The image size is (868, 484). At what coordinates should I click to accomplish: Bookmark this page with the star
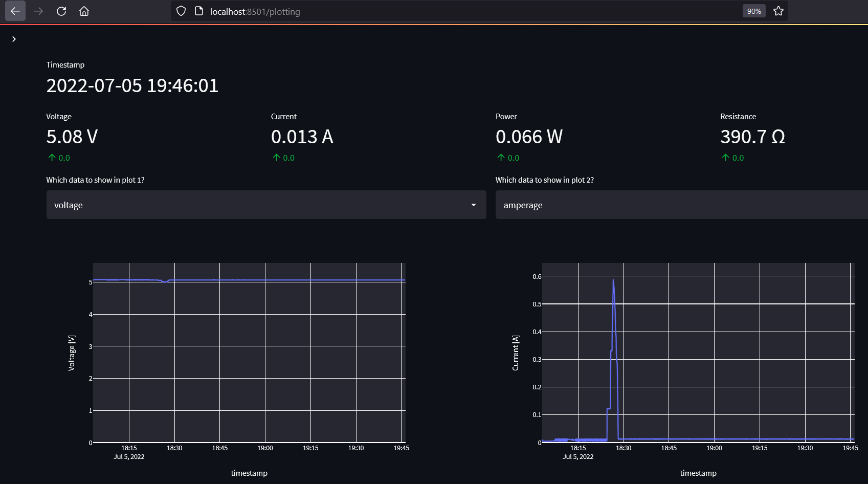pos(778,11)
